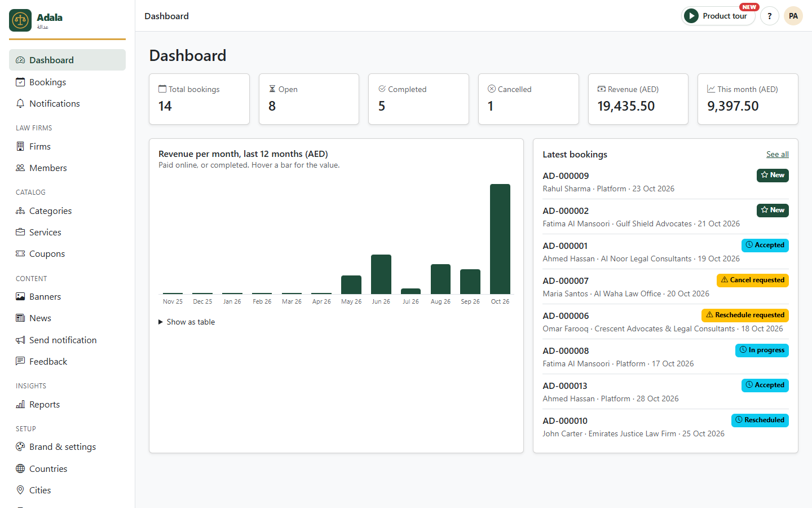This screenshot has width=812, height=508.
Task: Go to the Notifications page
Action: (x=67, y=103)
